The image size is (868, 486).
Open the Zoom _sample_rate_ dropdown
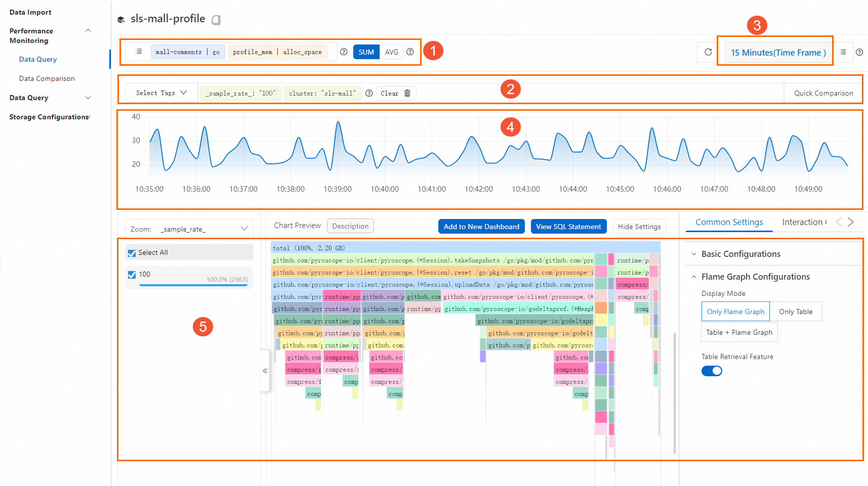point(189,229)
